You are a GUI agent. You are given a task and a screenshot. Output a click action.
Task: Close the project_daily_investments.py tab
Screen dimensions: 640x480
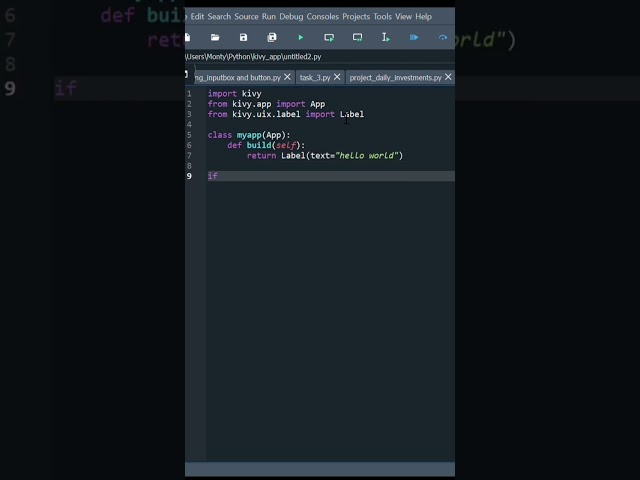click(448, 77)
